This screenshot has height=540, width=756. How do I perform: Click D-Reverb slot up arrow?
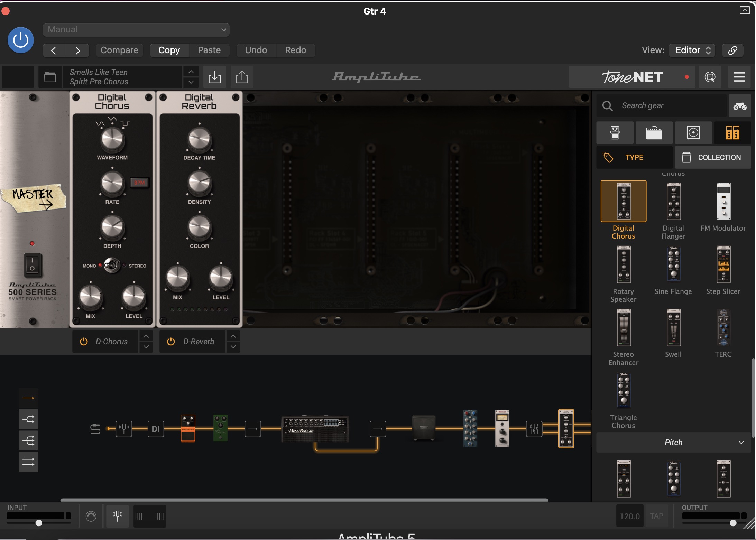(233, 336)
